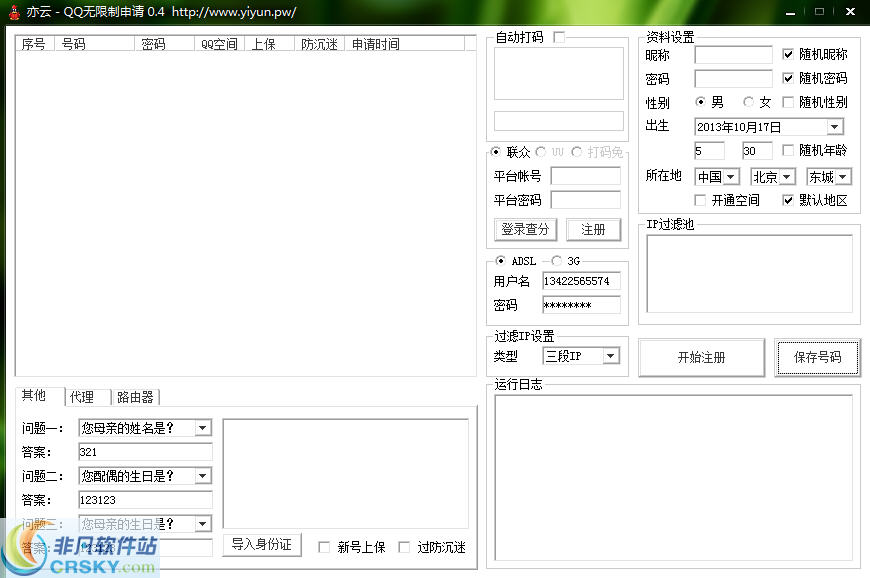This screenshot has width=870, height=578.
Task: Enable the 随机性别 random gender checkbox
Action: (x=790, y=101)
